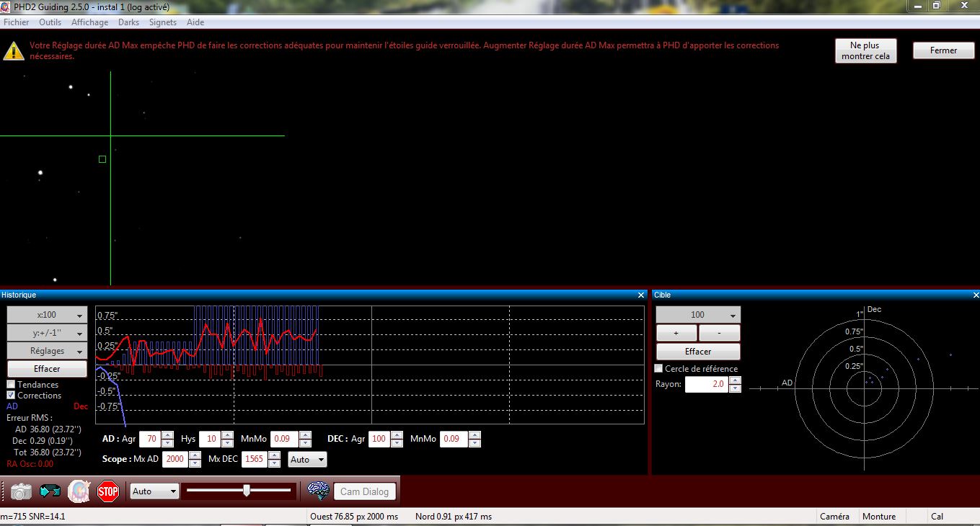Click the PHD guide target icon
Image resolution: width=980 pixels, height=526 pixels.
pos(79,491)
